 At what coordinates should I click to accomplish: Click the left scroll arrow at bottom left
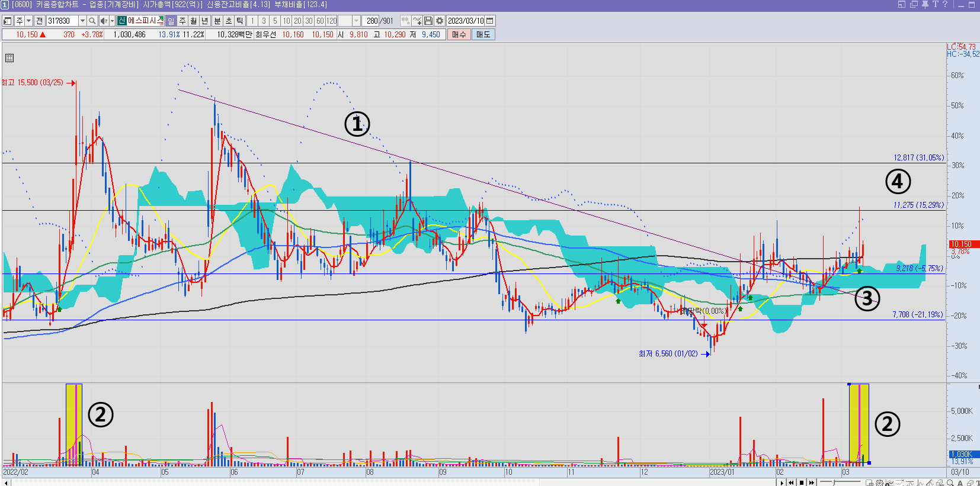(x=7, y=482)
